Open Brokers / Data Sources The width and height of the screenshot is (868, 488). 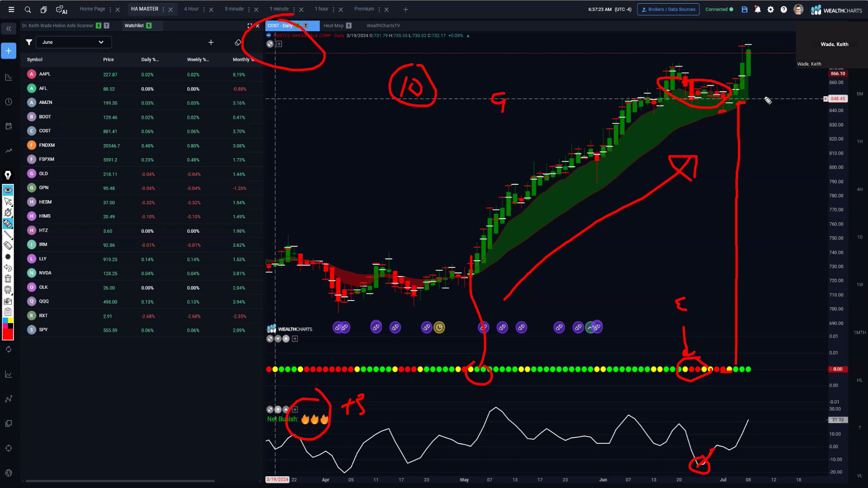click(x=668, y=9)
